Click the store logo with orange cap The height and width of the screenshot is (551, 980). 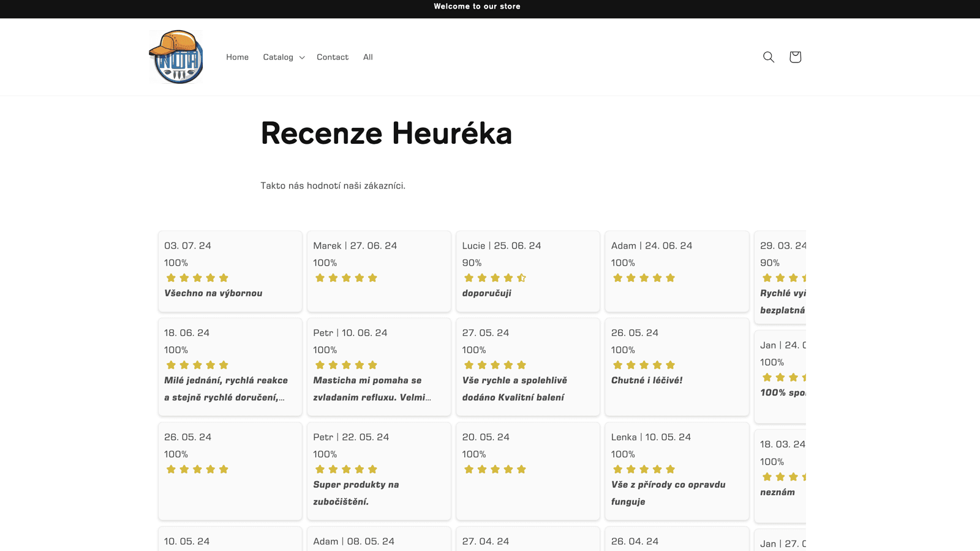pyautogui.click(x=176, y=57)
